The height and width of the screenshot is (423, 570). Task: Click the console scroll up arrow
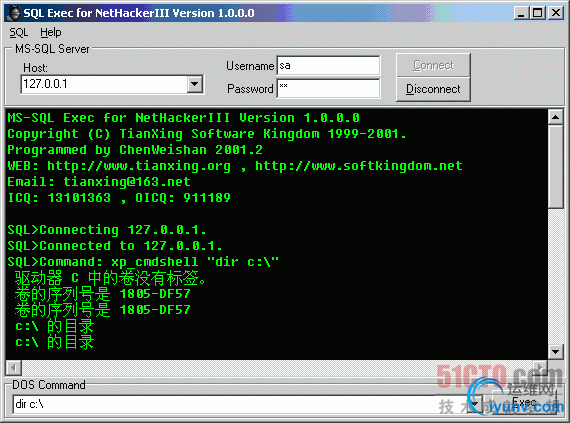pos(555,117)
